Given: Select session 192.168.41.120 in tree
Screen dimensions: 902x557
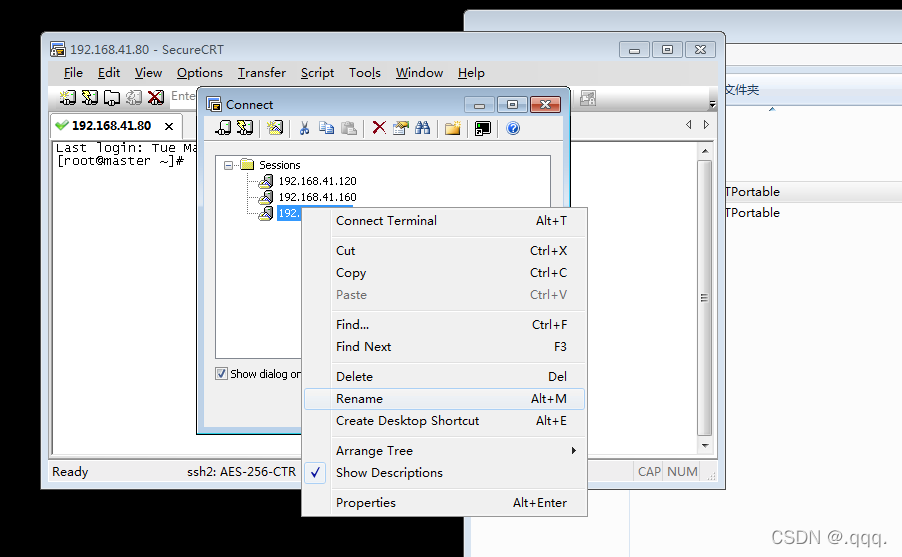Looking at the screenshot, I should coord(318,181).
